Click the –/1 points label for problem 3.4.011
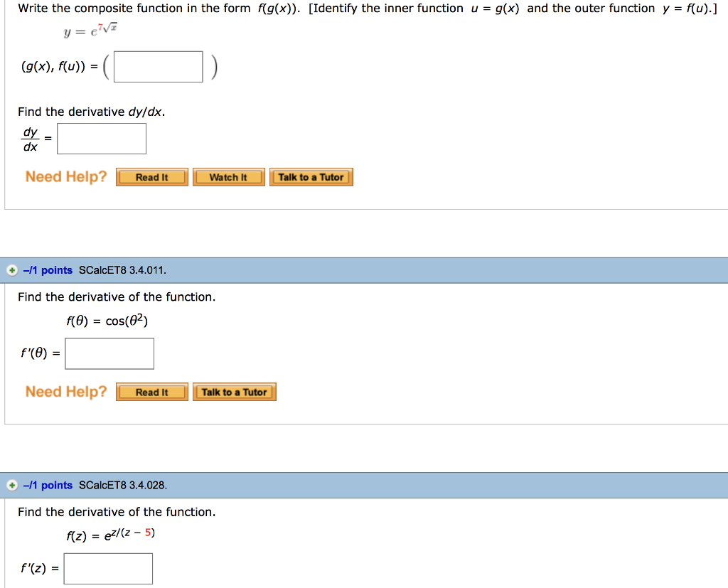Viewport: 728px width, 588px height. (x=48, y=269)
